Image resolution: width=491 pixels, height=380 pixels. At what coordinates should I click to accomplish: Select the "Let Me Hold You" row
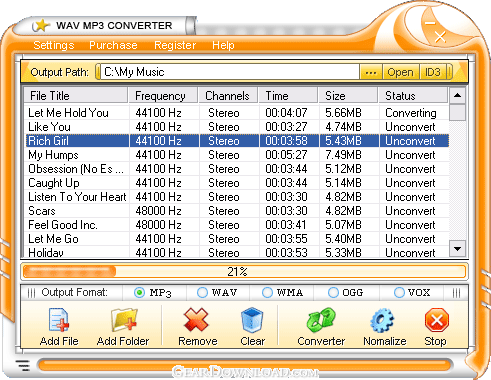coord(237,113)
